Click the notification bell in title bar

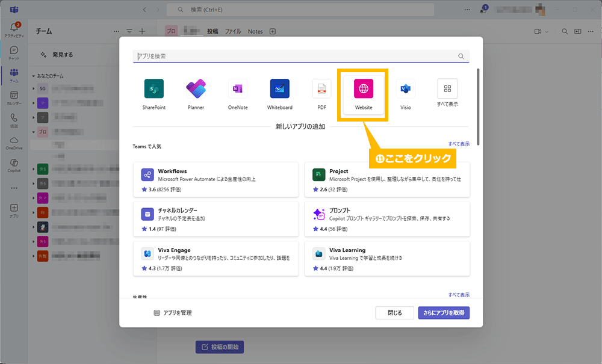(x=483, y=10)
